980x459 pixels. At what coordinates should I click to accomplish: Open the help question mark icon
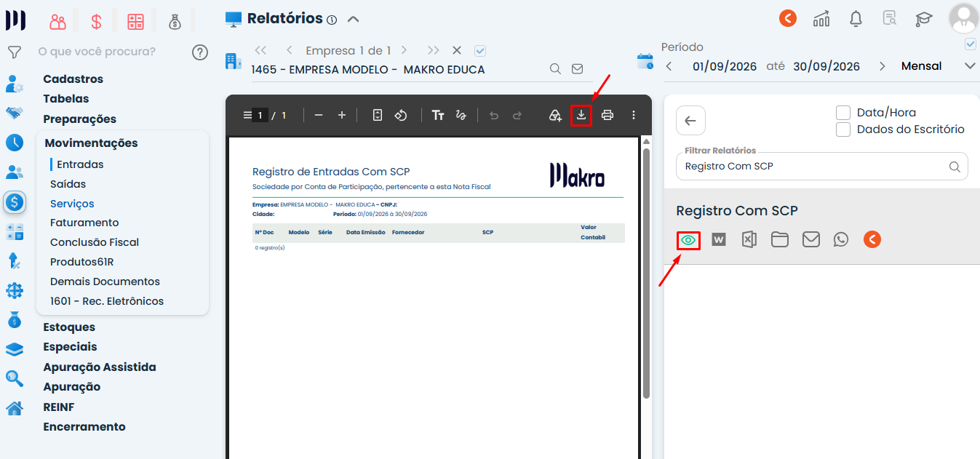pos(200,52)
